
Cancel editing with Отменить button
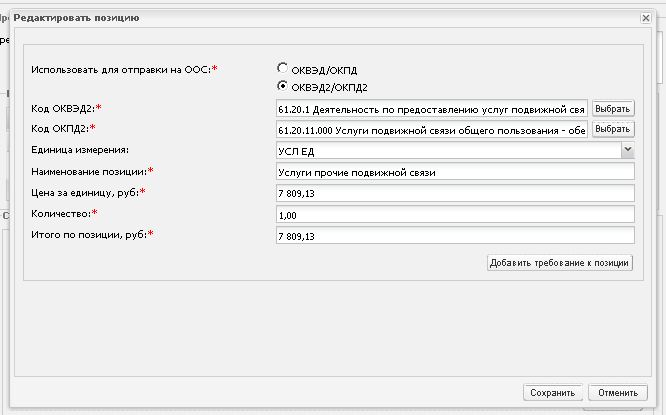(618, 393)
